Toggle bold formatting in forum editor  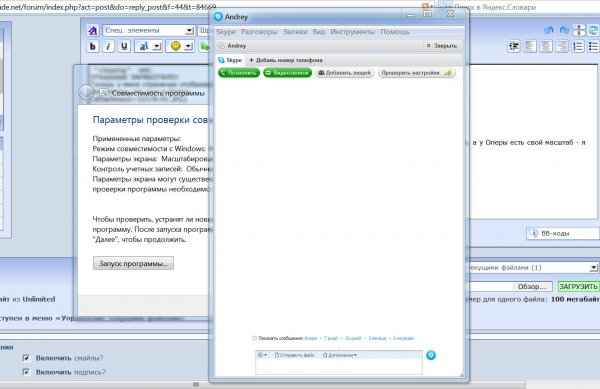coord(92,47)
